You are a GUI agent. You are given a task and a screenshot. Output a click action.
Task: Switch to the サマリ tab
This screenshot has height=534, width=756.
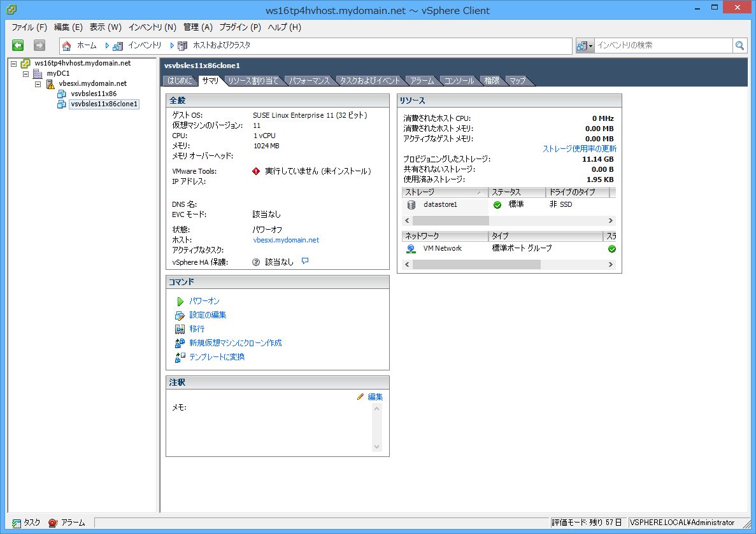[210, 80]
